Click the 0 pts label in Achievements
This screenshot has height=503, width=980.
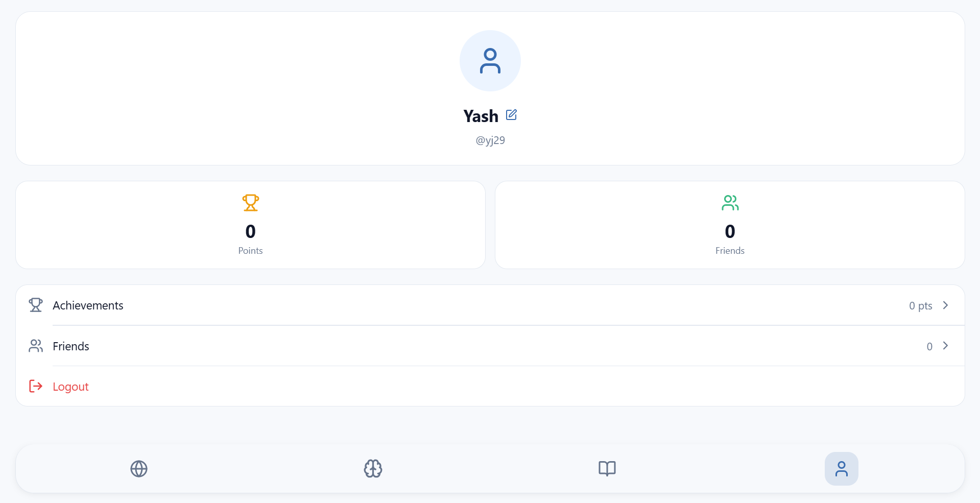coord(920,305)
